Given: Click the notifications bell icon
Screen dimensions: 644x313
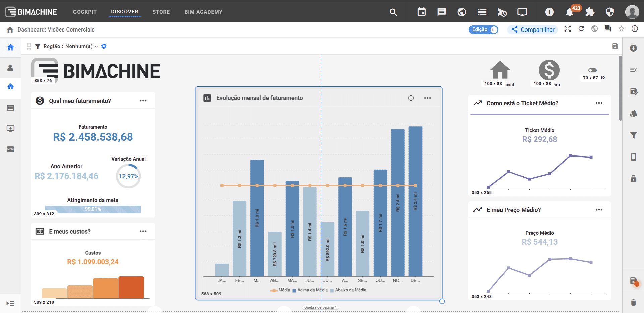Looking at the screenshot, I should (x=569, y=12).
